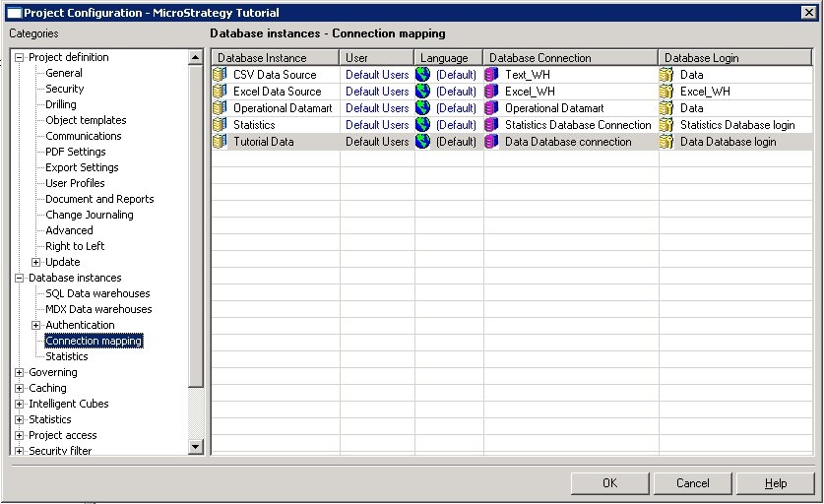
Task: Collapse the Project definition tree node
Action: pyautogui.click(x=20, y=57)
